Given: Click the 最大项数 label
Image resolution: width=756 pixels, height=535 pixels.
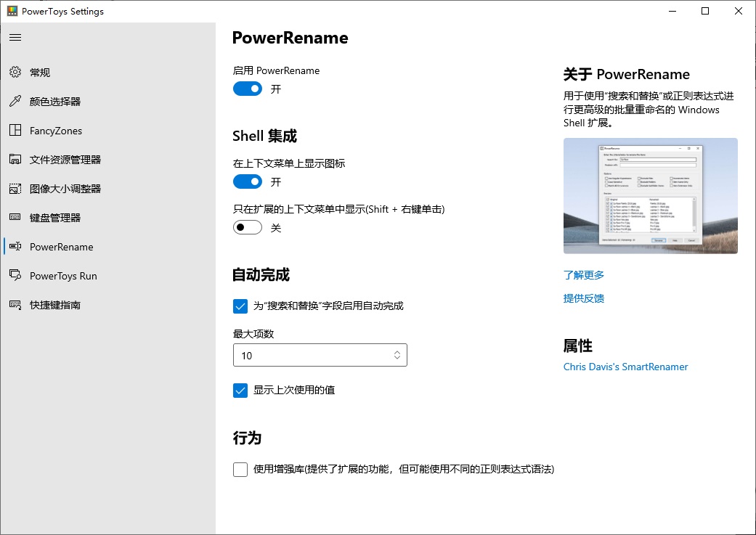Looking at the screenshot, I should (x=253, y=333).
